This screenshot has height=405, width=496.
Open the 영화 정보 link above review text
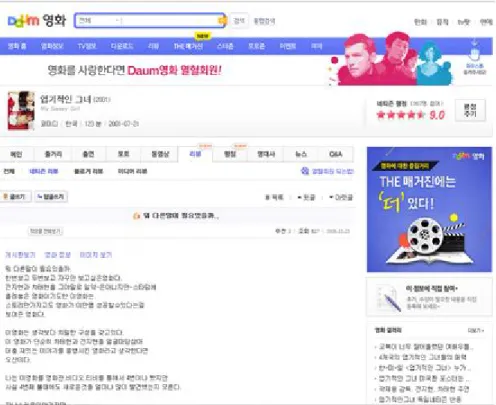58,255
